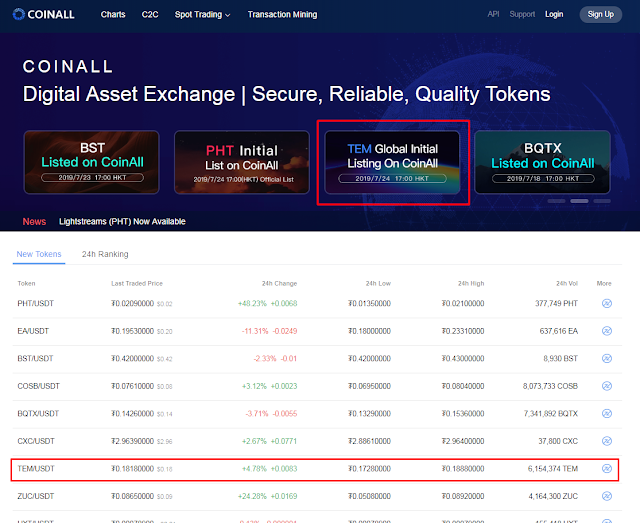
Task: Sort by the 24h Vol column header
Action: point(567,283)
